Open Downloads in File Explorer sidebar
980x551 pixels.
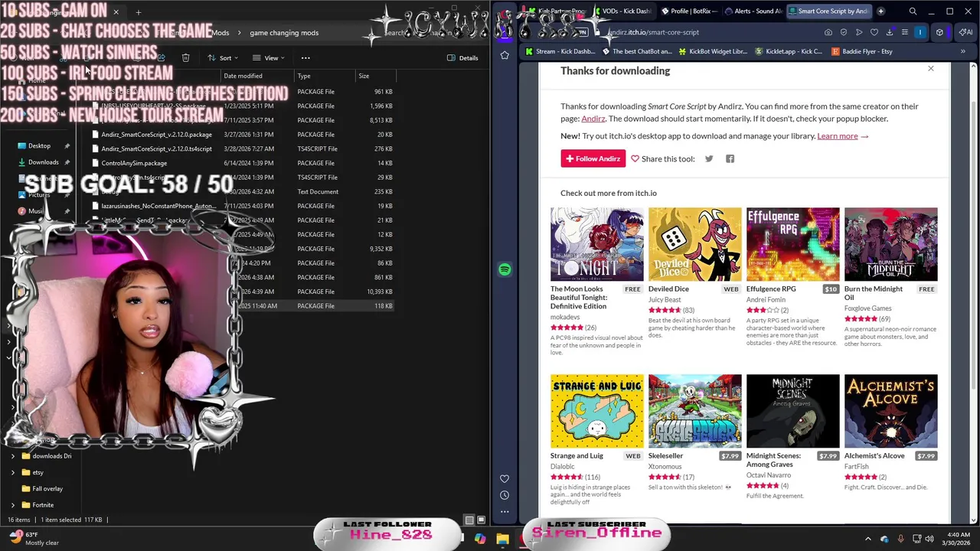[43, 162]
